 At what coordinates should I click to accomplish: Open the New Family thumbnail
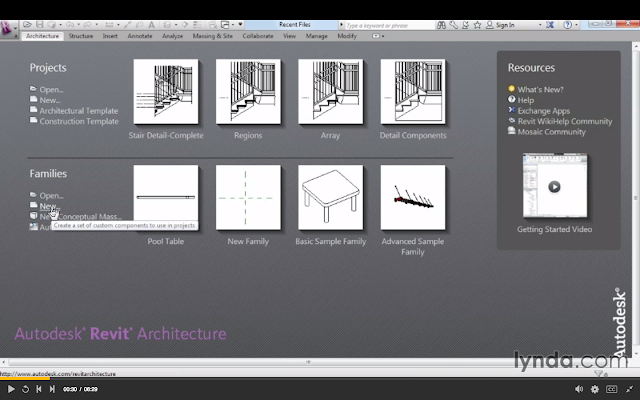(x=248, y=197)
